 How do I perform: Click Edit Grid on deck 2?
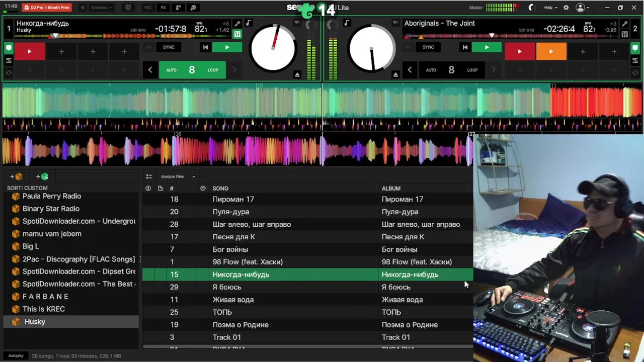pyautogui.click(x=527, y=30)
